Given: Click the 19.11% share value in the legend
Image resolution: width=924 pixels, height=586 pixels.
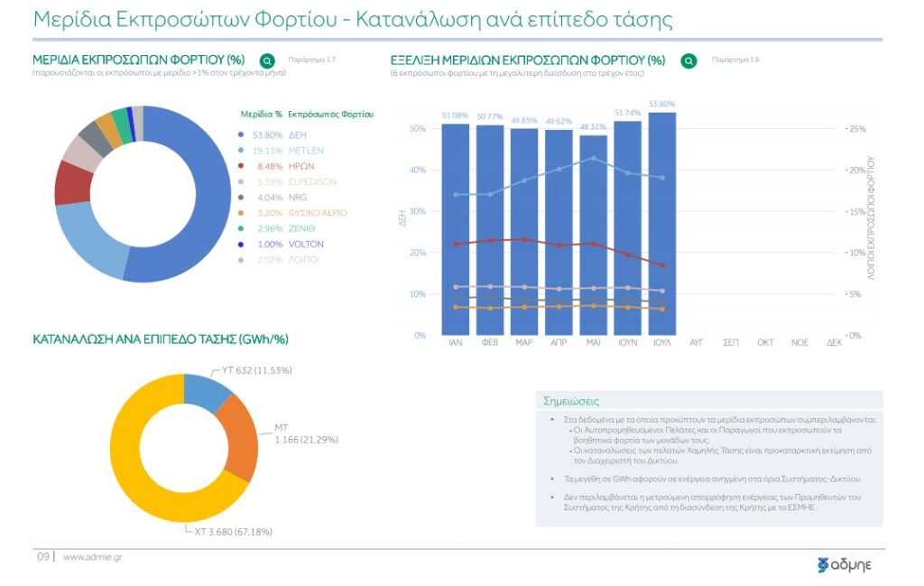Looking at the screenshot, I should click(x=267, y=150).
